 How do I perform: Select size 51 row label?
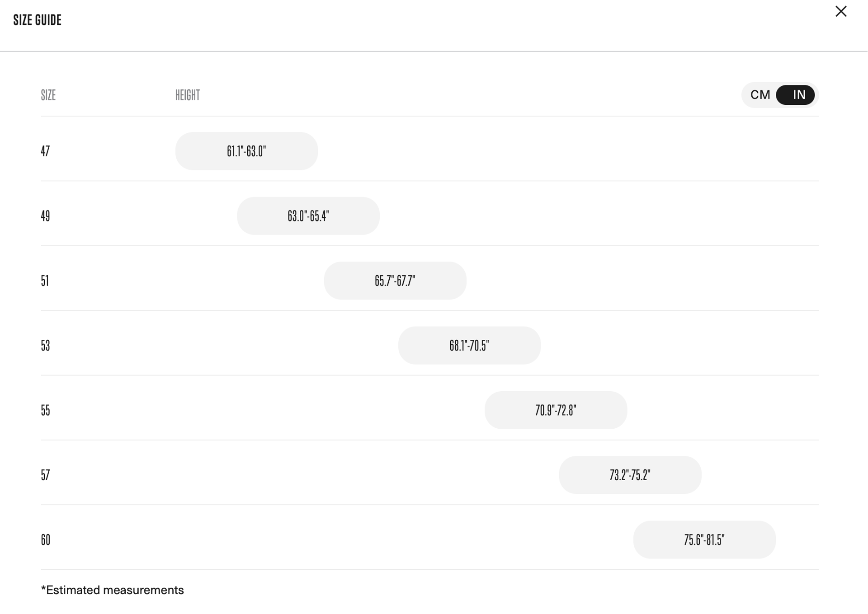[x=45, y=281]
